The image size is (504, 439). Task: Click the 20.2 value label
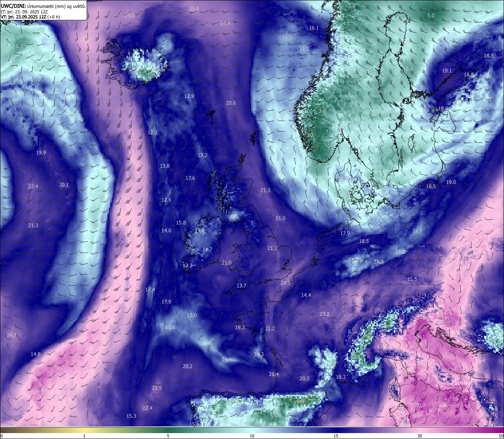point(187,366)
